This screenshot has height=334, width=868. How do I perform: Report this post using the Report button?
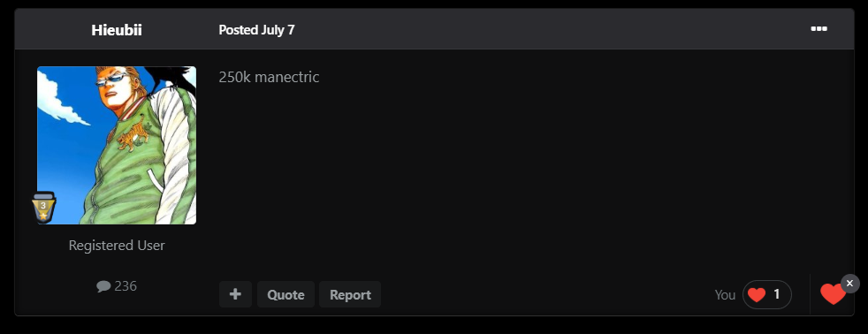pos(350,294)
